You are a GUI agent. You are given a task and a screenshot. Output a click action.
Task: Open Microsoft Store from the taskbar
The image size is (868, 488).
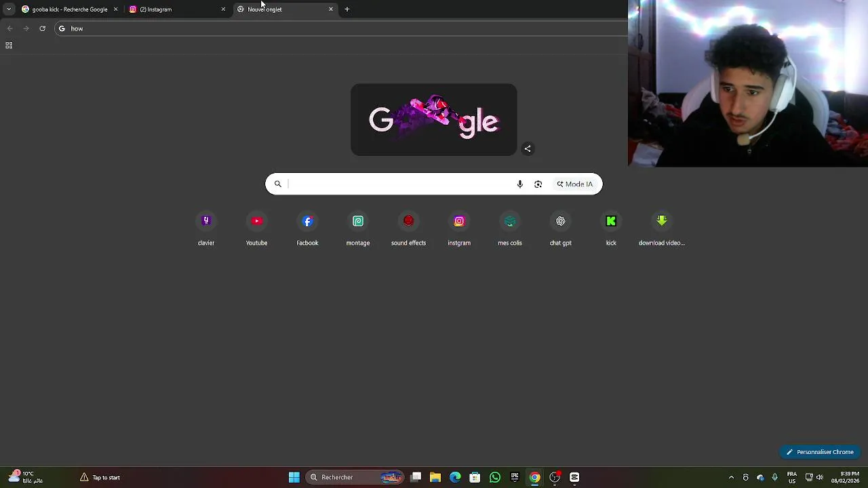[475, 477]
